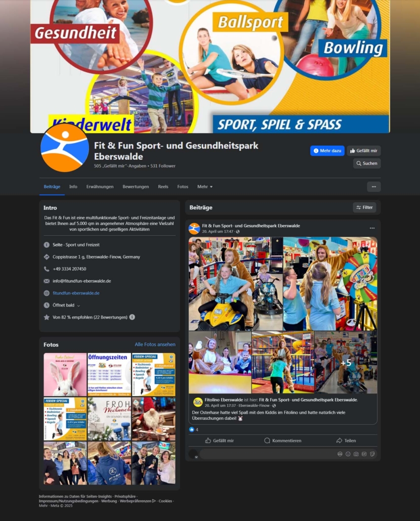Open the Mehr tab dropdown

tap(204, 187)
